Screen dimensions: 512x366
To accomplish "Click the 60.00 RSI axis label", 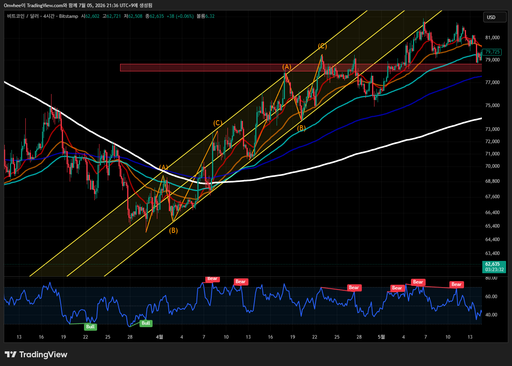I will [492, 296].
